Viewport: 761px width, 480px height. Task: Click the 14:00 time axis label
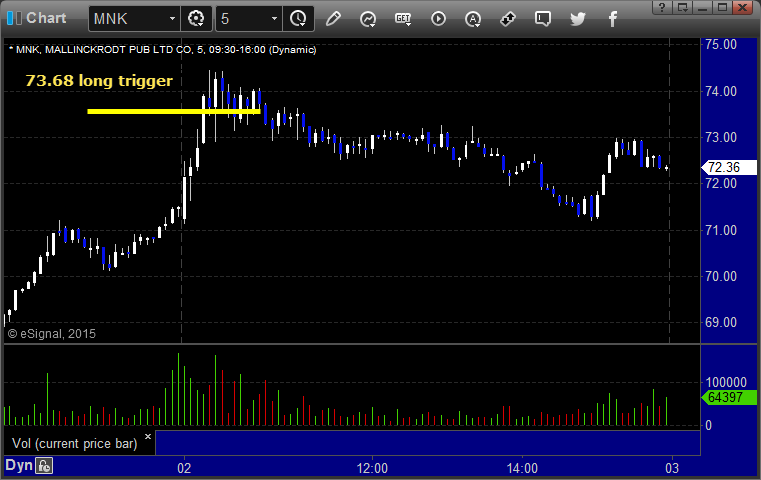pos(522,468)
